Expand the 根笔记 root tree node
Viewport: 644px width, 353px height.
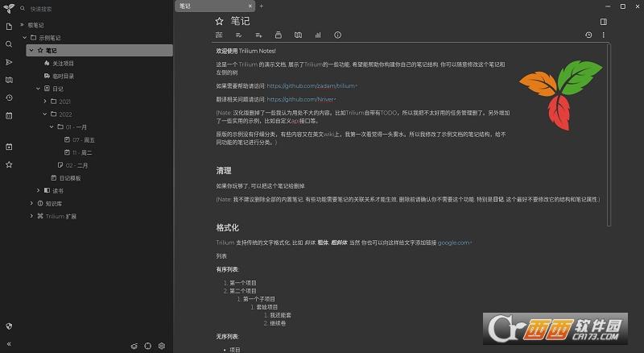22,25
